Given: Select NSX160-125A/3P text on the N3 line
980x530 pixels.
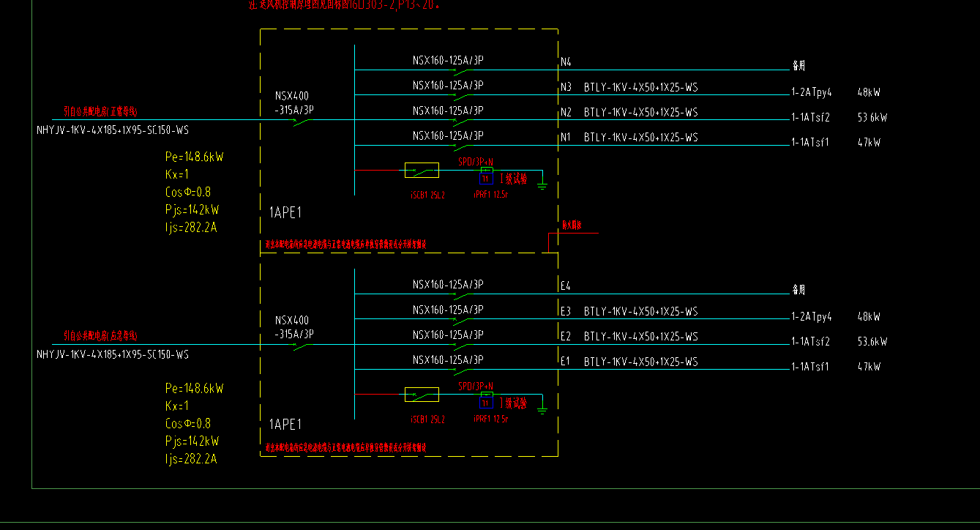Looking at the screenshot, I should click(448, 86).
